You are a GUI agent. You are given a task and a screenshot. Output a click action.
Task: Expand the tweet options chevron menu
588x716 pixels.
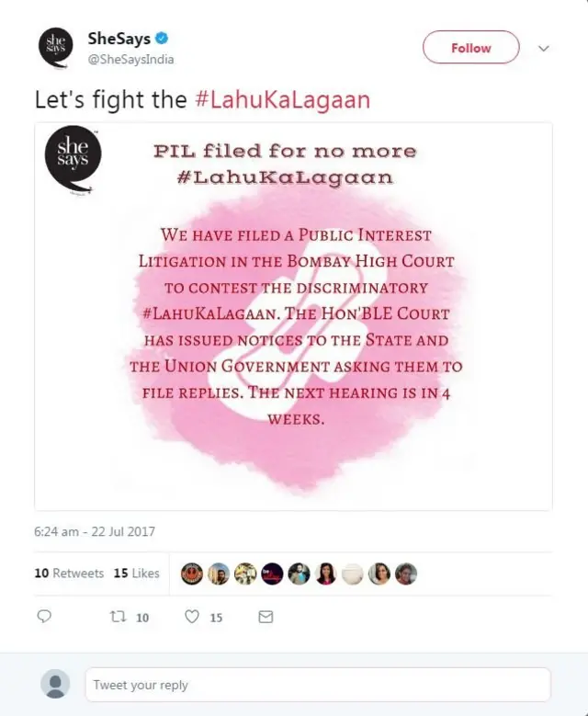coord(543,48)
